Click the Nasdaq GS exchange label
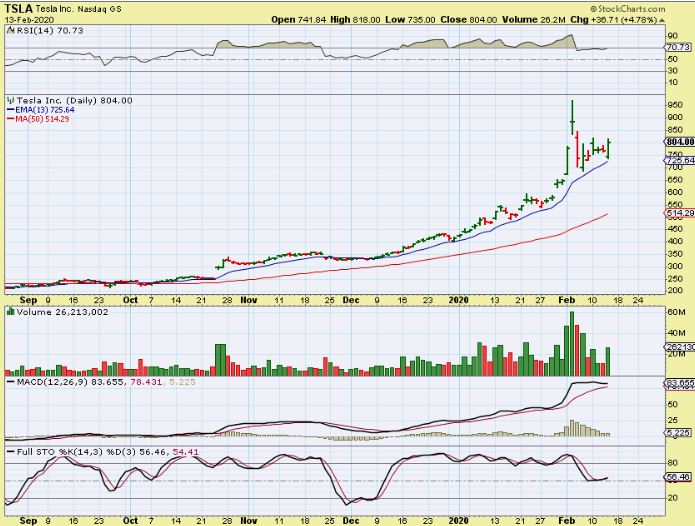The image size is (695, 526). (x=99, y=9)
